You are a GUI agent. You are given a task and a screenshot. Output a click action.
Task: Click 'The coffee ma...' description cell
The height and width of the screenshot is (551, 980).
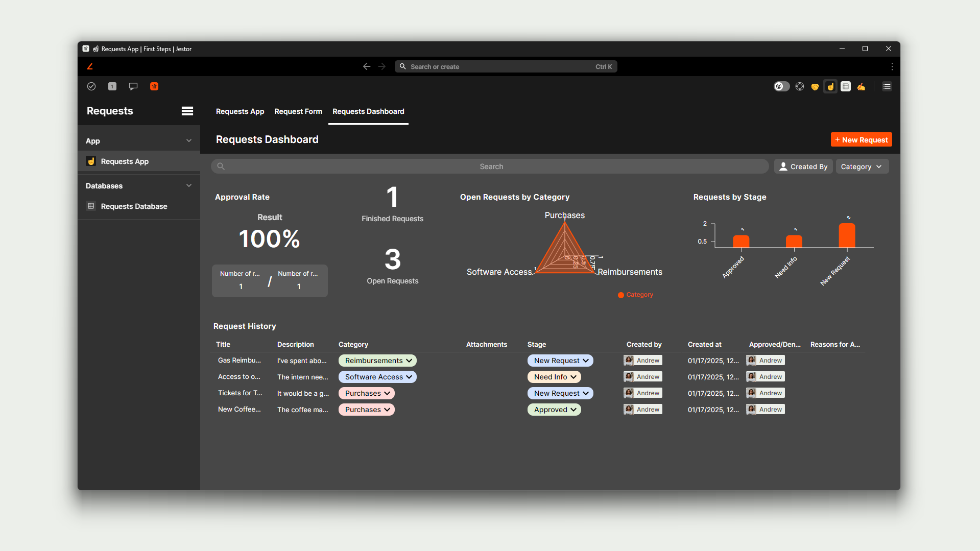pos(303,410)
